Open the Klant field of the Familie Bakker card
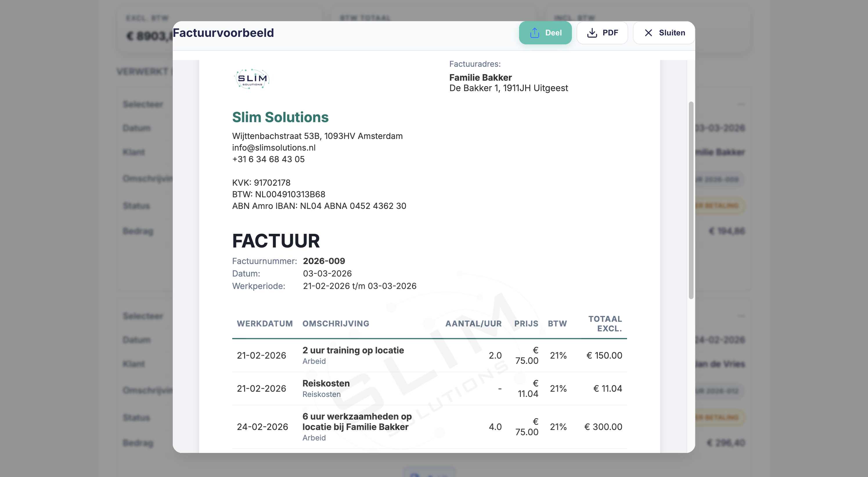This screenshot has height=477, width=868. pos(135,152)
